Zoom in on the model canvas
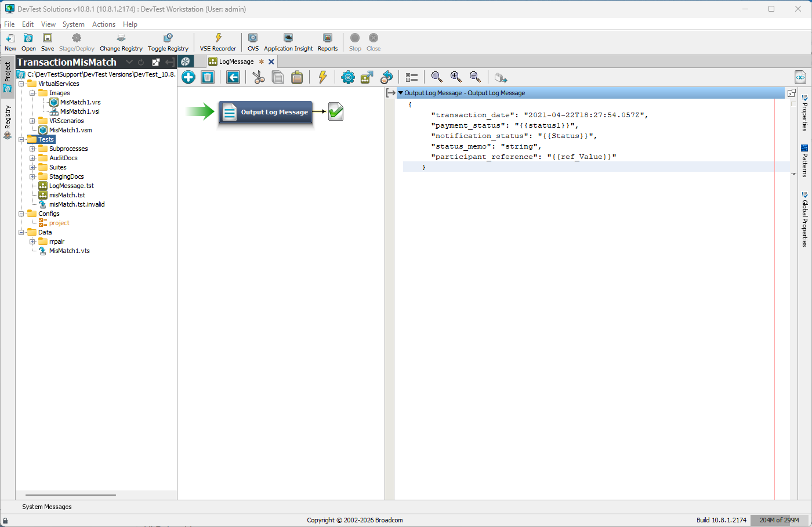 pyautogui.click(x=456, y=77)
